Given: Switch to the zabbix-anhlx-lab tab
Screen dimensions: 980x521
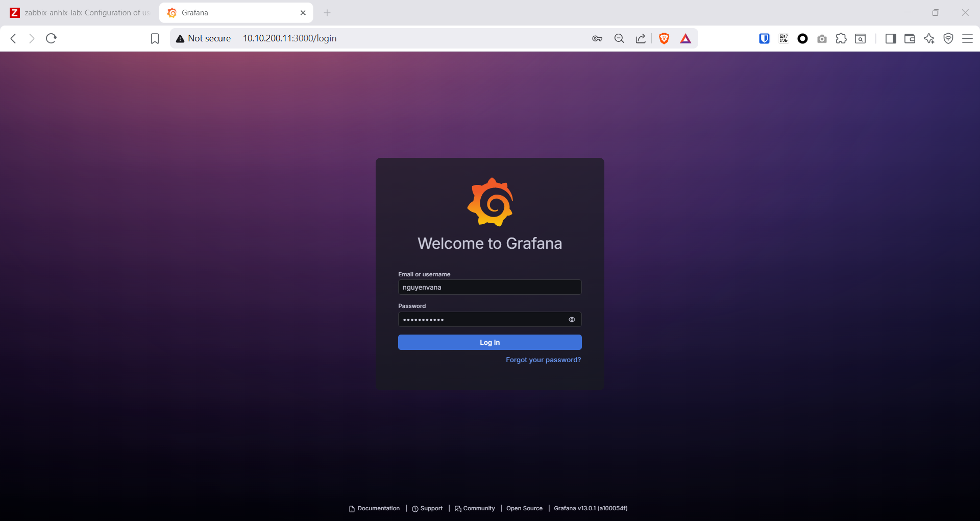Looking at the screenshot, I should (x=82, y=13).
